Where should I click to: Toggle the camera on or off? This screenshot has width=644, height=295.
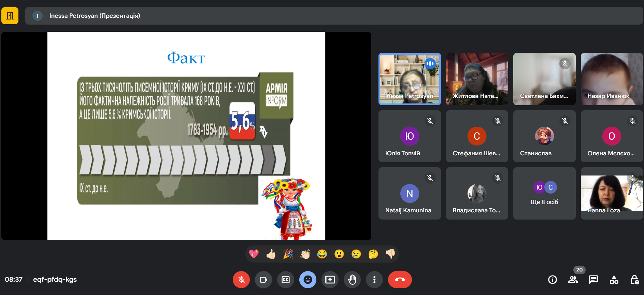[263, 280]
